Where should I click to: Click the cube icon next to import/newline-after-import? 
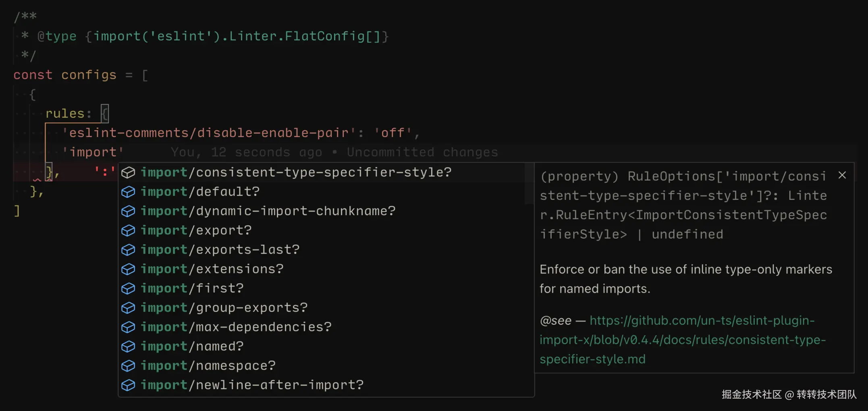(128, 385)
